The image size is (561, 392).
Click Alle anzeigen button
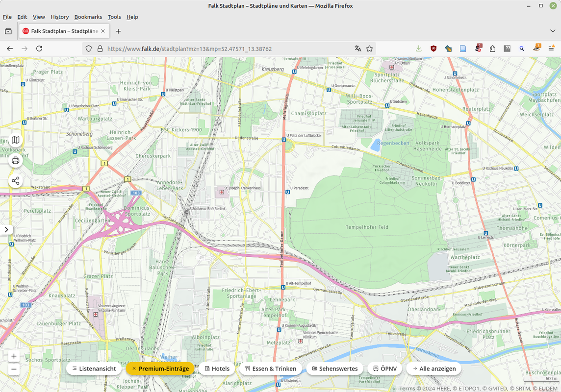pyautogui.click(x=434, y=368)
